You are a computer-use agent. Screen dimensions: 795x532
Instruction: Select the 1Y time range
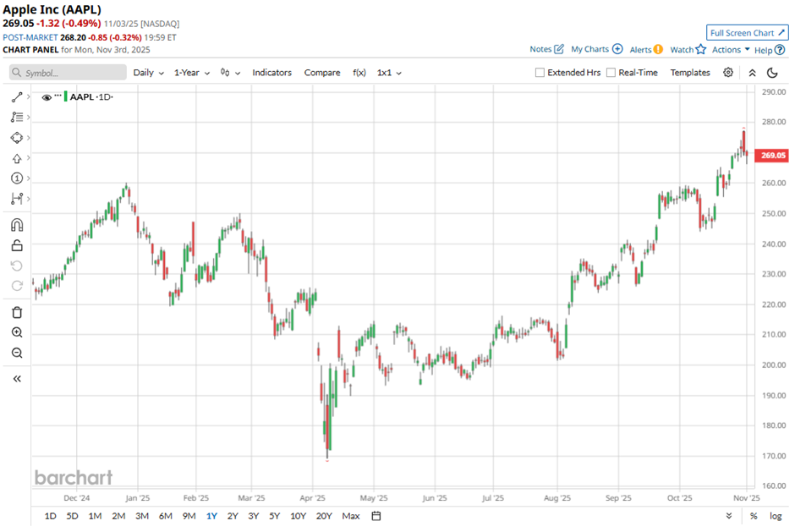(211, 516)
